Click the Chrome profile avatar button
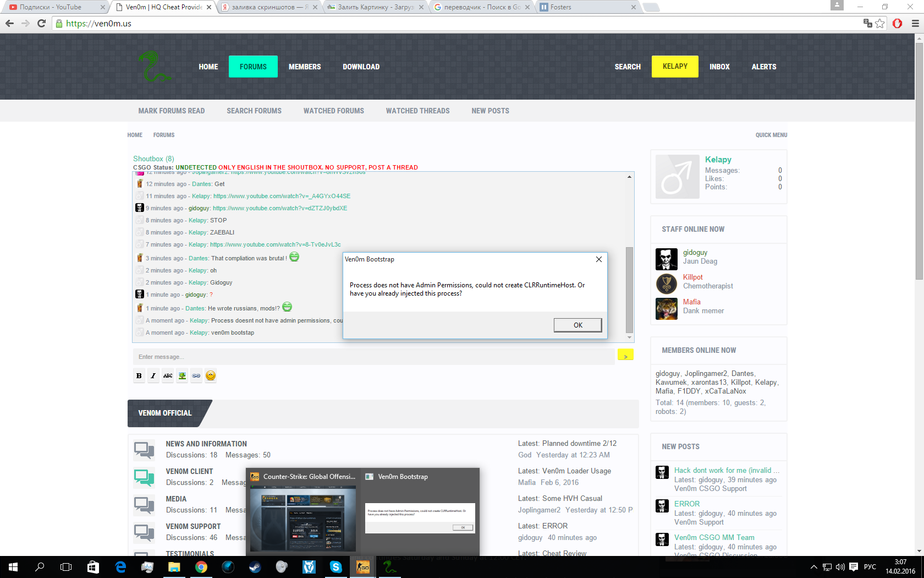 (837, 5)
